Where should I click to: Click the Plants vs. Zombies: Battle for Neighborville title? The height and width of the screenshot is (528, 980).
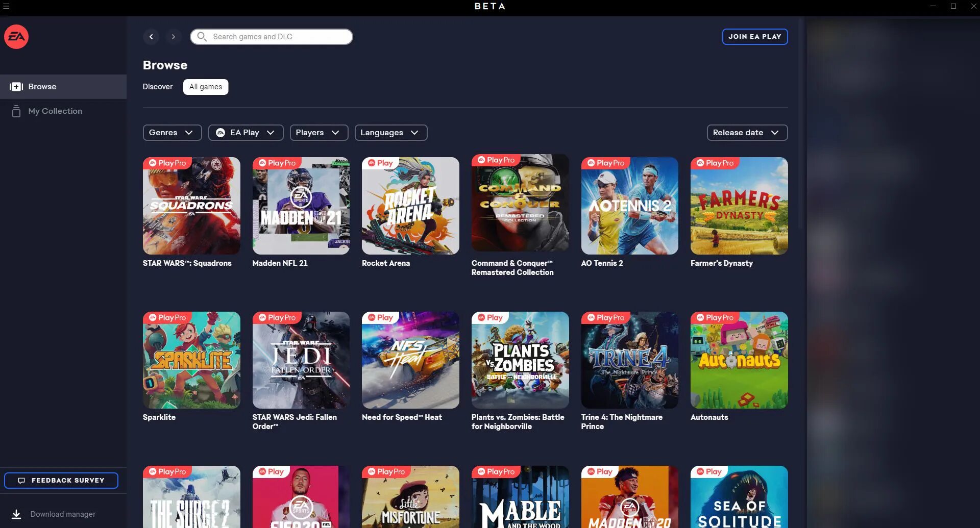coord(518,422)
